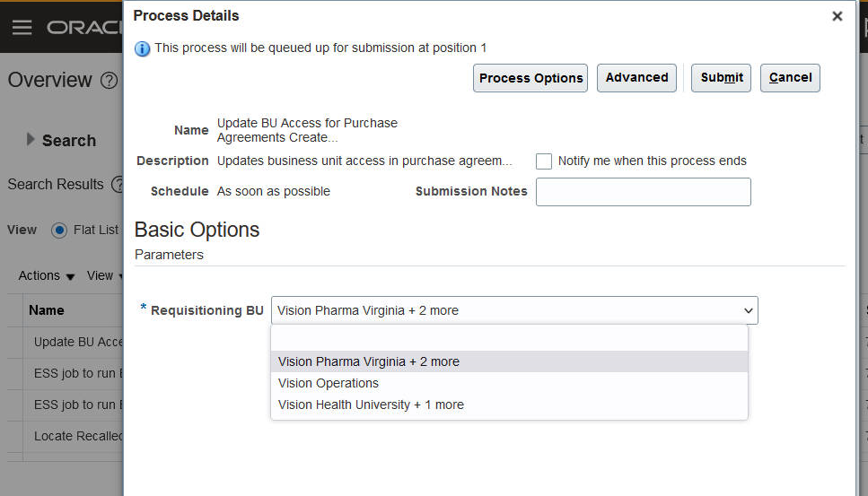Enable Notify me when this process ends

[x=544, y=161]
